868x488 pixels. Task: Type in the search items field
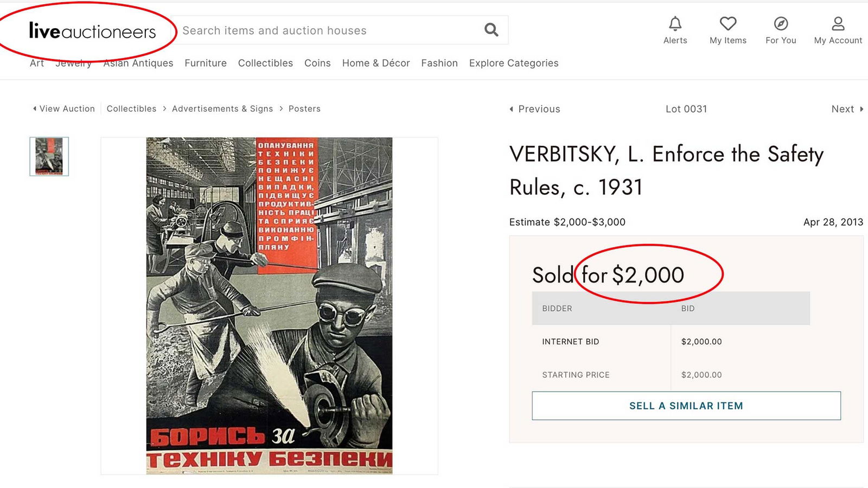point(325,30)
